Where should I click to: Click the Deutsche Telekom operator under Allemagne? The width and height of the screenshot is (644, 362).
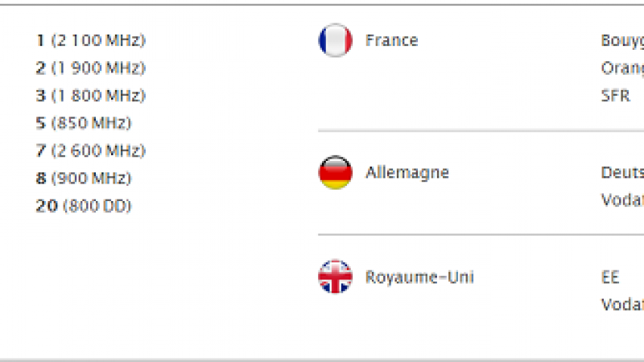coord(622,173)
